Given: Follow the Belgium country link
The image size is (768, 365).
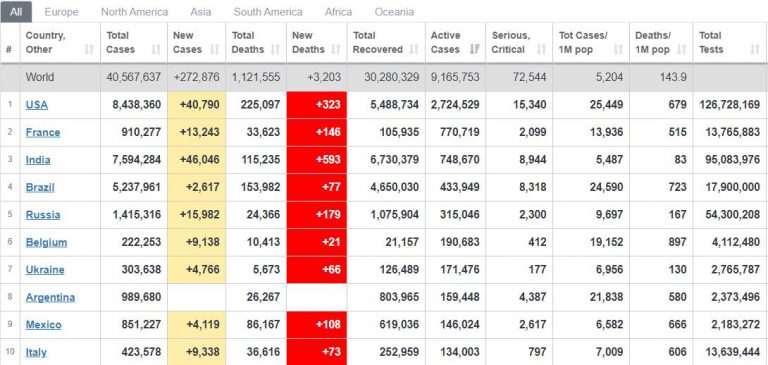Looking at the screenshot, I should pos(47,243).
